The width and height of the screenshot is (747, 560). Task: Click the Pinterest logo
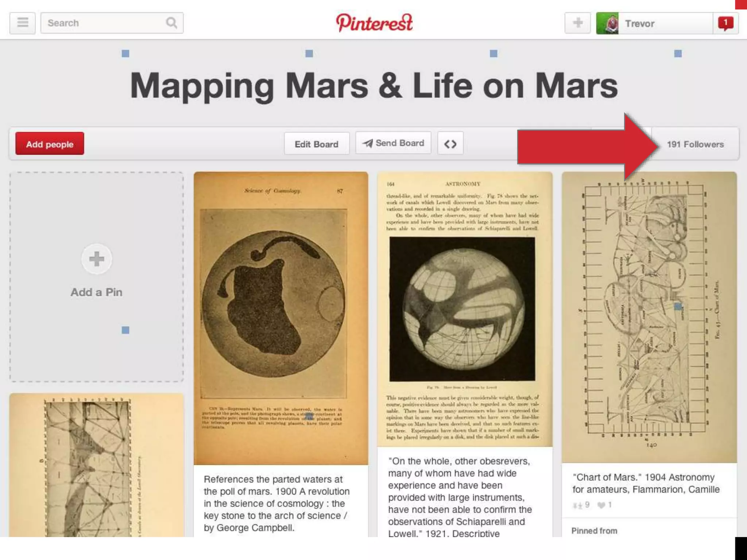(374, 23)
